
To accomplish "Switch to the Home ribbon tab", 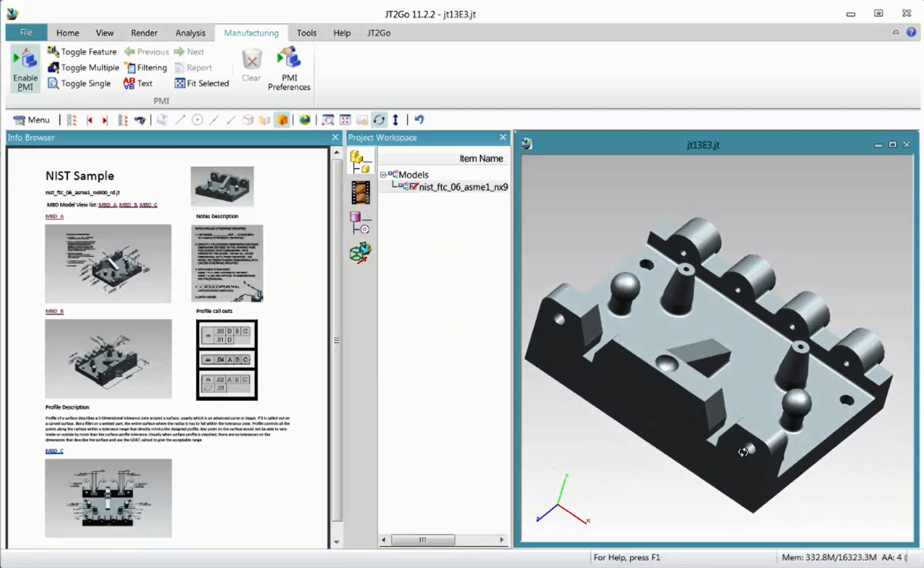I will point(67,33).
